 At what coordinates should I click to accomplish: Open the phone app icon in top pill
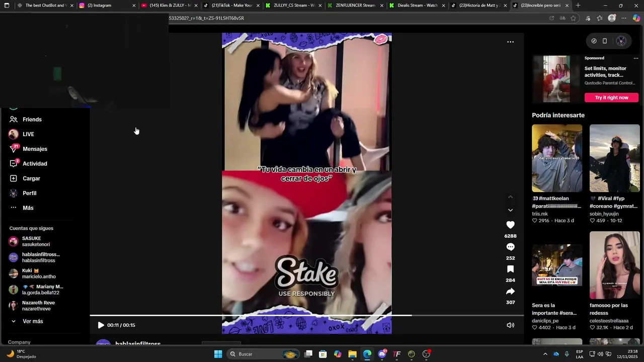pos(605,41)
